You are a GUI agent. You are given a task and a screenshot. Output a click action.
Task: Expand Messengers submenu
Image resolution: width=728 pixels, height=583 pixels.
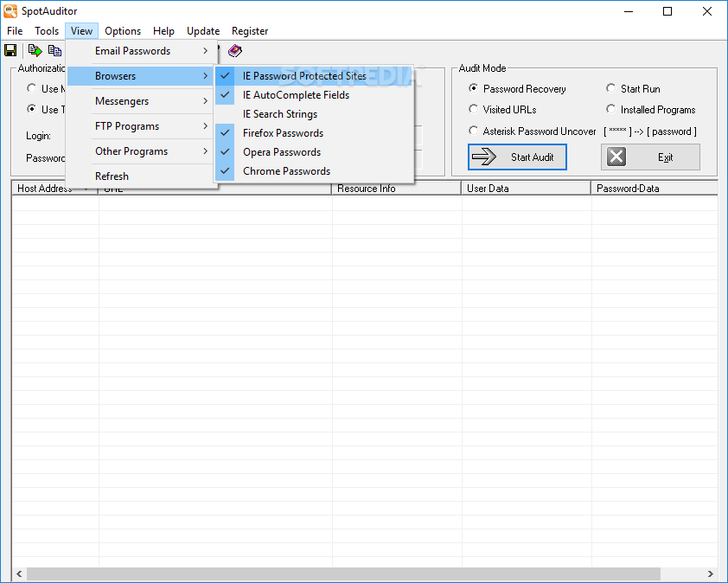[x=142, y=101]
